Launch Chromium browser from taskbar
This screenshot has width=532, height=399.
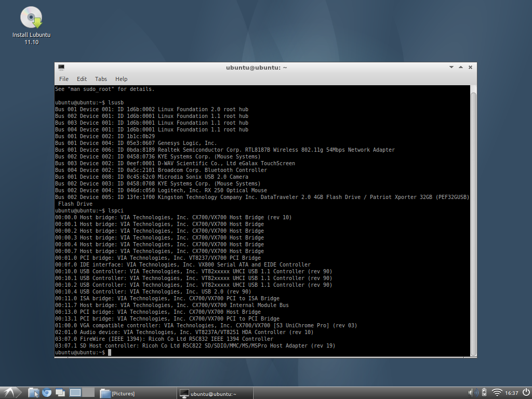pos(46,393)
